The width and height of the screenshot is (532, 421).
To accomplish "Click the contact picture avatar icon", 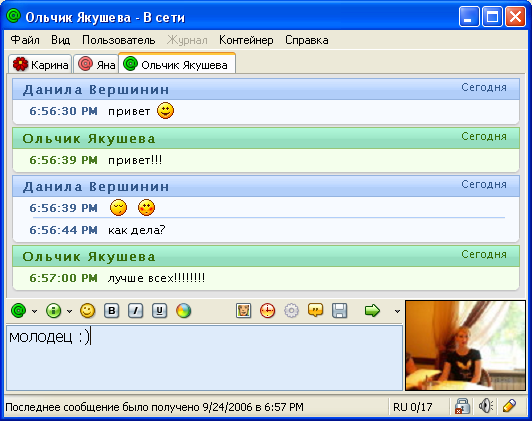I will point(243,310).
